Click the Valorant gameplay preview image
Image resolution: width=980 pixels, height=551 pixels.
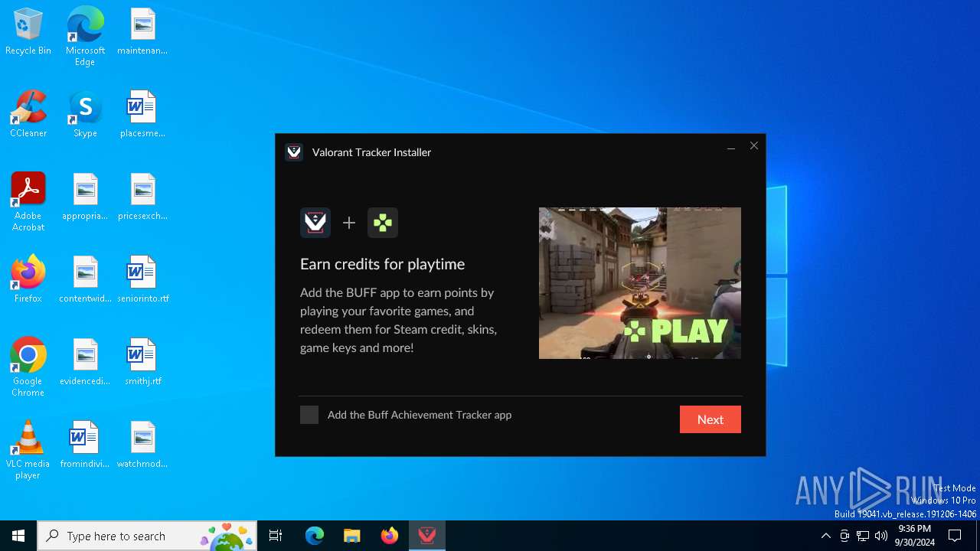click(640, 283)
